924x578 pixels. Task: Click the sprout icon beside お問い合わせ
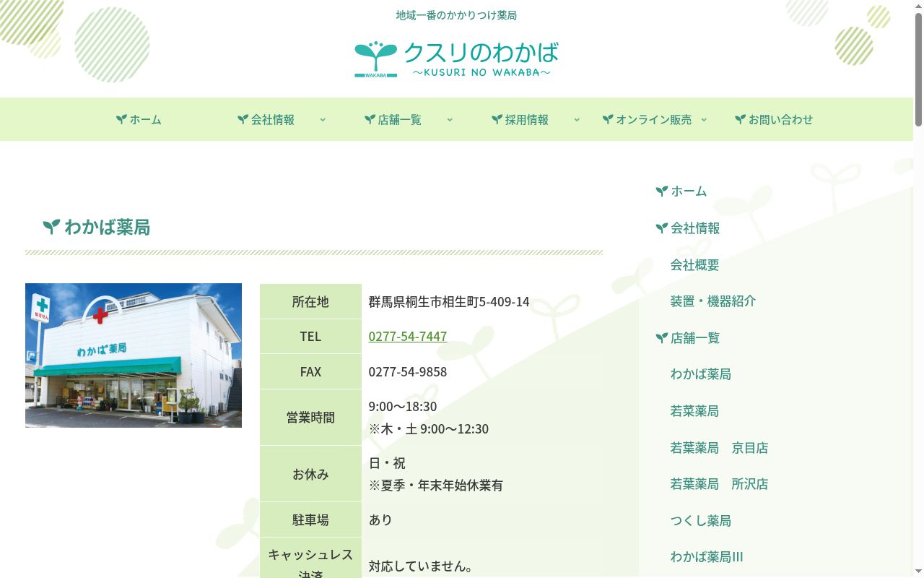coord(740,119)
